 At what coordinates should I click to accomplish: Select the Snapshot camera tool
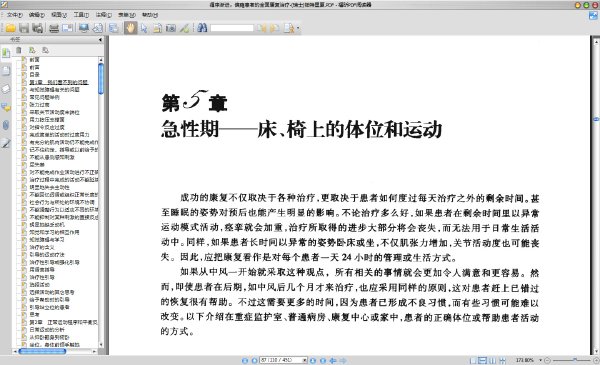tap(171, 28)
